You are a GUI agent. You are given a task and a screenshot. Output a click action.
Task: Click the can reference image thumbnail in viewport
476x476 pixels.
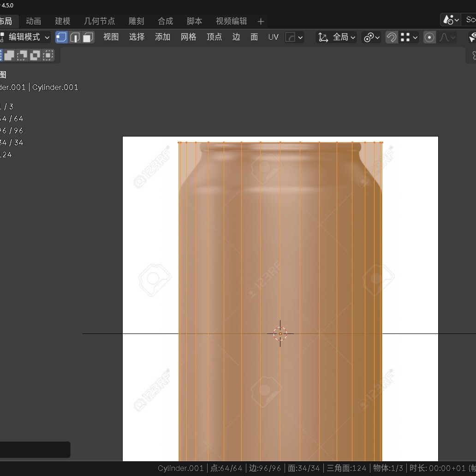point(280,299)
